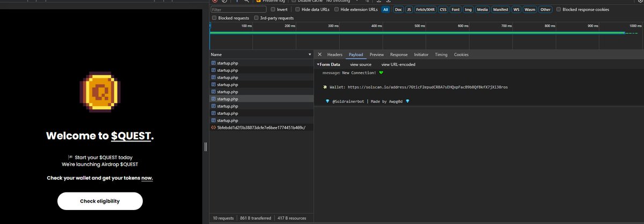Click the underlined "now." link
The image size is (644, 224).
[x=147, y=178]
